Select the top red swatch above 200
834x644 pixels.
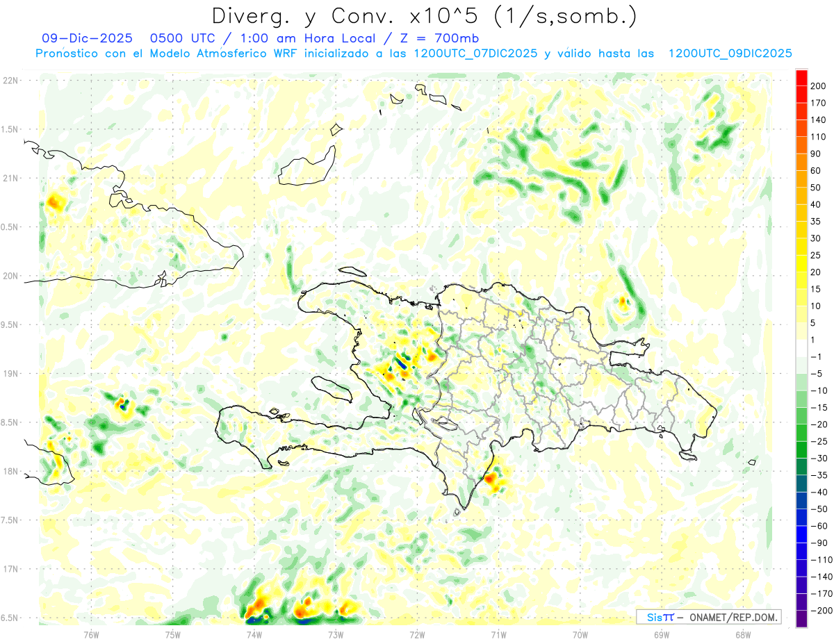click(801, 78)
